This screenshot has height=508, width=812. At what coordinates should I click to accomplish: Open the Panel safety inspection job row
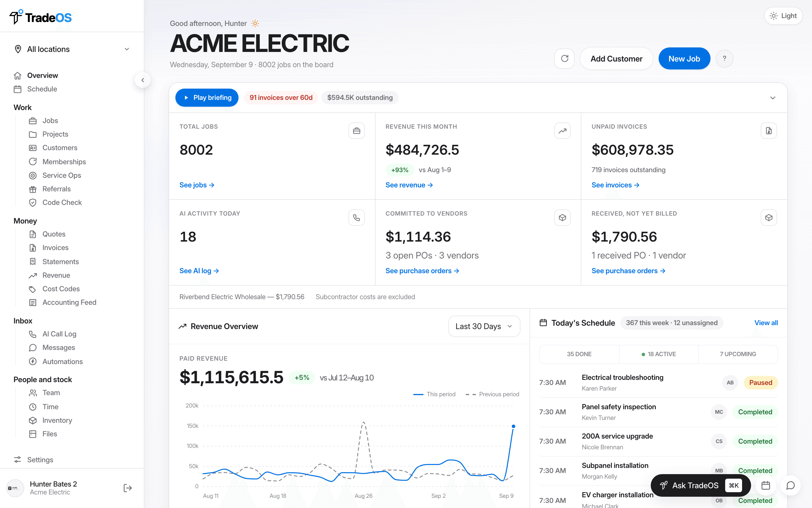point(658,412)
